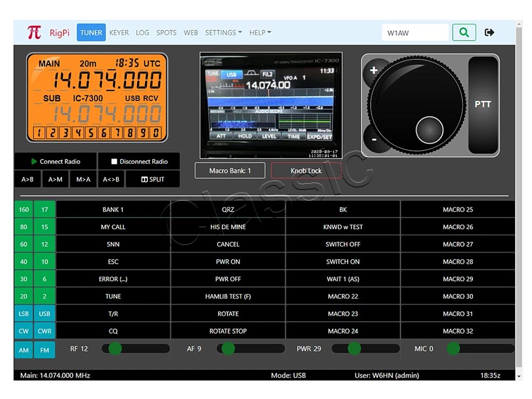Viewport: 532px width, 399px height.
Task: Select CW mode
Action: (x=23, y=331)
